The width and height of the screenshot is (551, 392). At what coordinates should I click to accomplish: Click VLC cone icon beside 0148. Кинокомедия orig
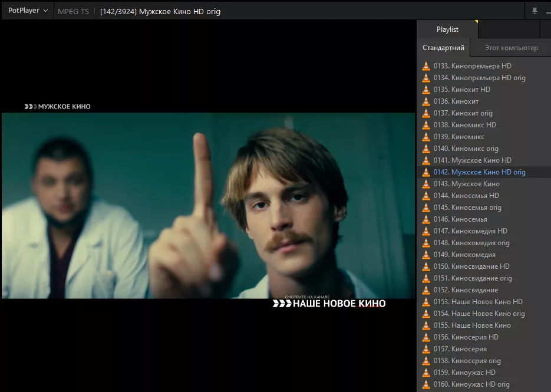click(426, 243)
